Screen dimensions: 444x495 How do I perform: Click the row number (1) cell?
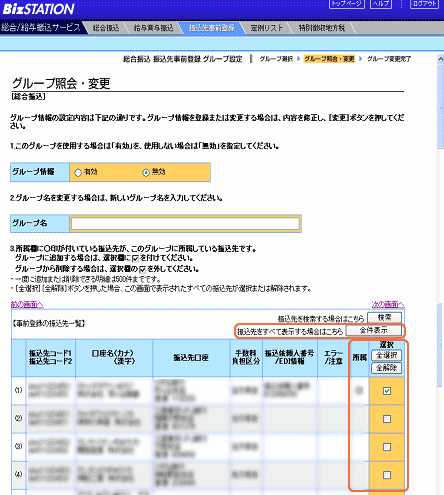(x=19, y=390)
